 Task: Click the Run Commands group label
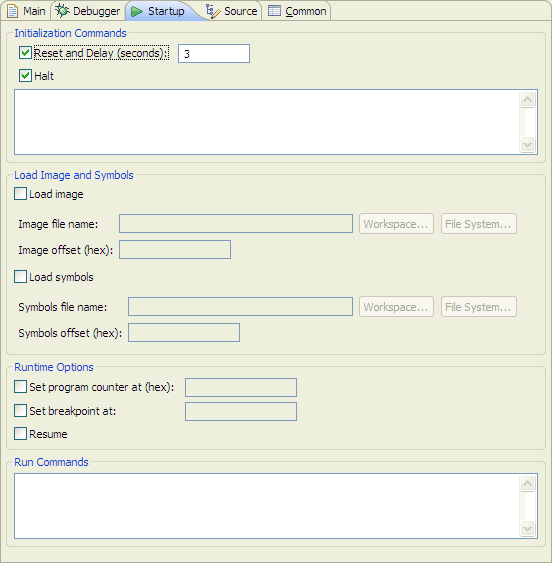[51, 462]
